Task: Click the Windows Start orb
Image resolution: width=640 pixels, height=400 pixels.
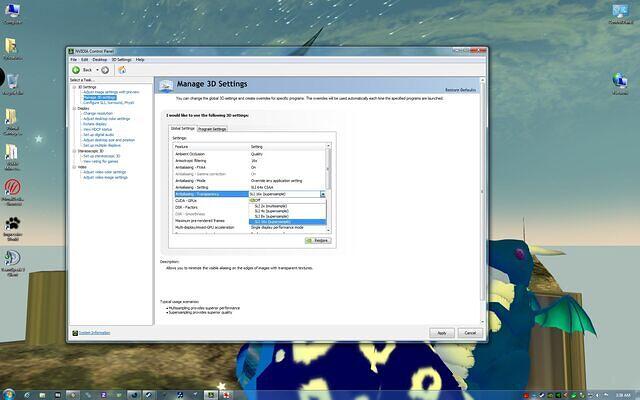Action: (x=8, y=392)
